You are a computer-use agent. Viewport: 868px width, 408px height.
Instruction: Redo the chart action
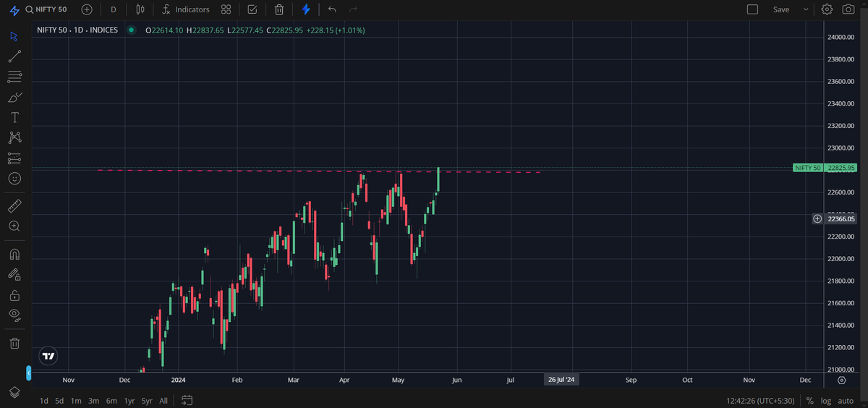[x=354, y=9]
